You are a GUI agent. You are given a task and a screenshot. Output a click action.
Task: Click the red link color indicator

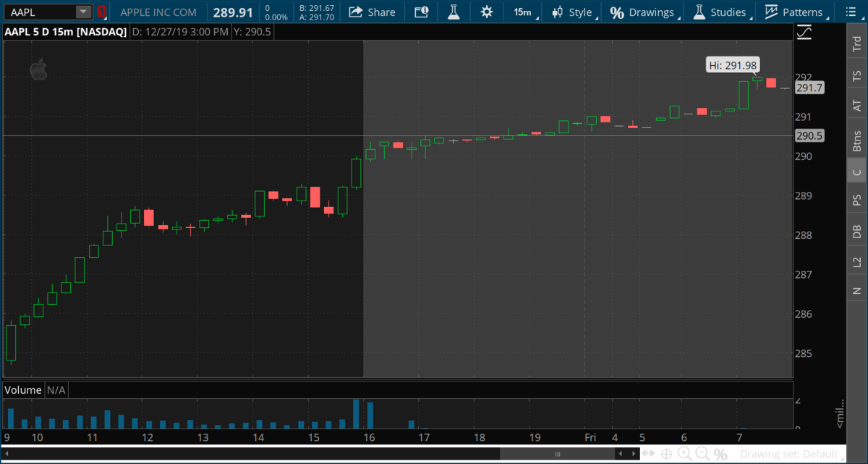(101, 12)
